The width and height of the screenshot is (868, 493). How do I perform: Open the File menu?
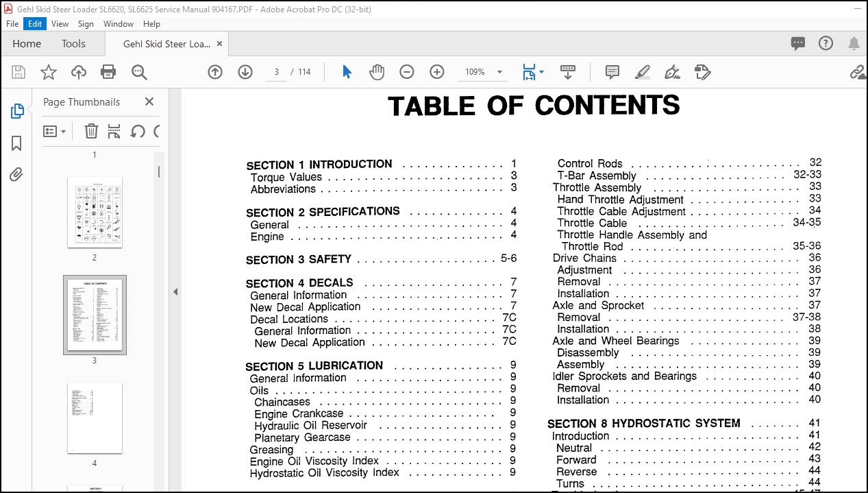click(x=12, y=23)
